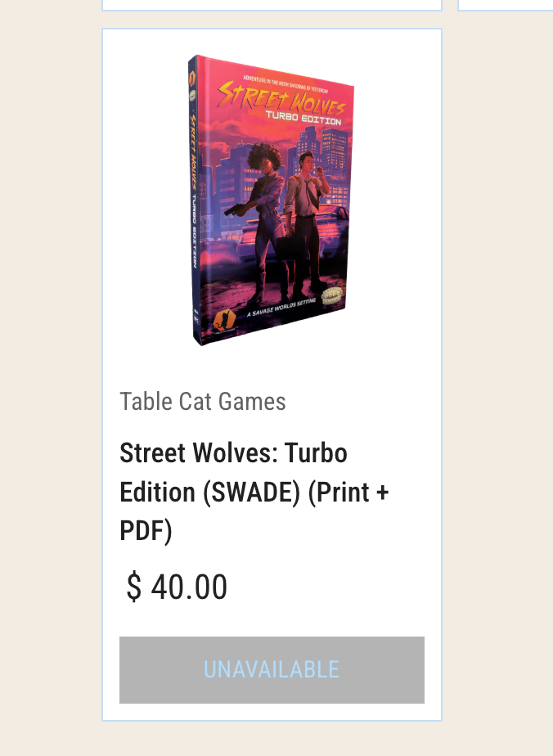This screenshot has height=756, width=553.
Task: Click the orange emblem atop the book spine
Action: point(192,79)
